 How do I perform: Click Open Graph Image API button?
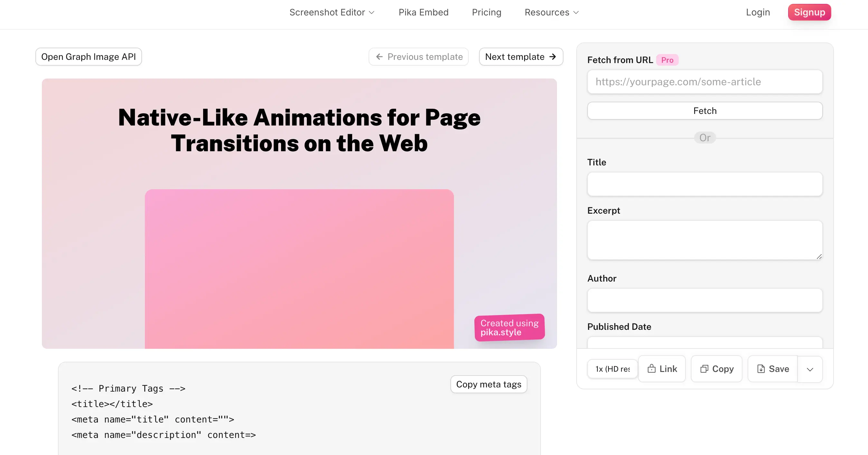pos(88,57)
